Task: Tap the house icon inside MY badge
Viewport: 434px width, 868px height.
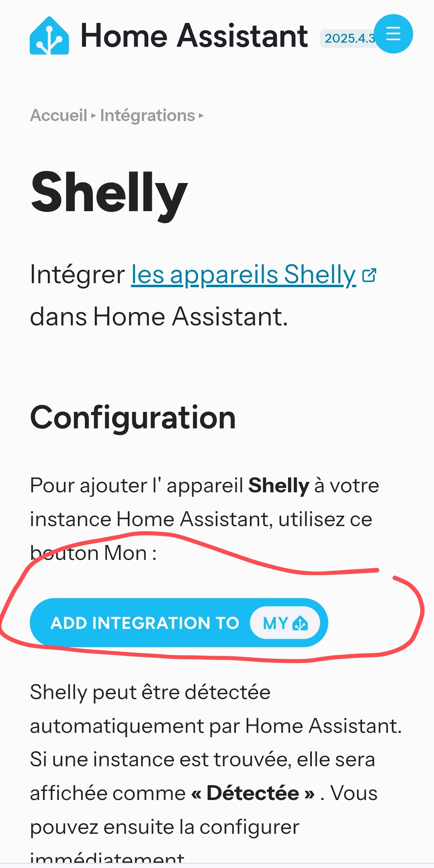Action: tap(300, 623)
